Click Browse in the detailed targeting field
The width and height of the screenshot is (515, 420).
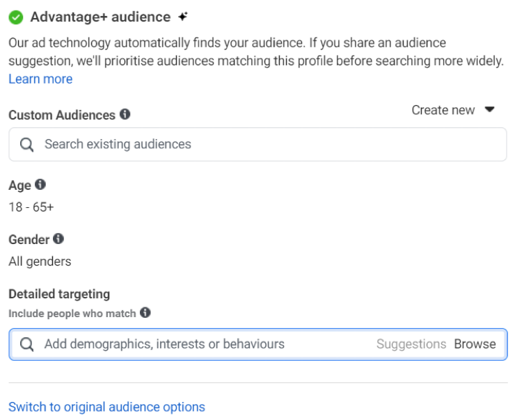click(475, 344)
